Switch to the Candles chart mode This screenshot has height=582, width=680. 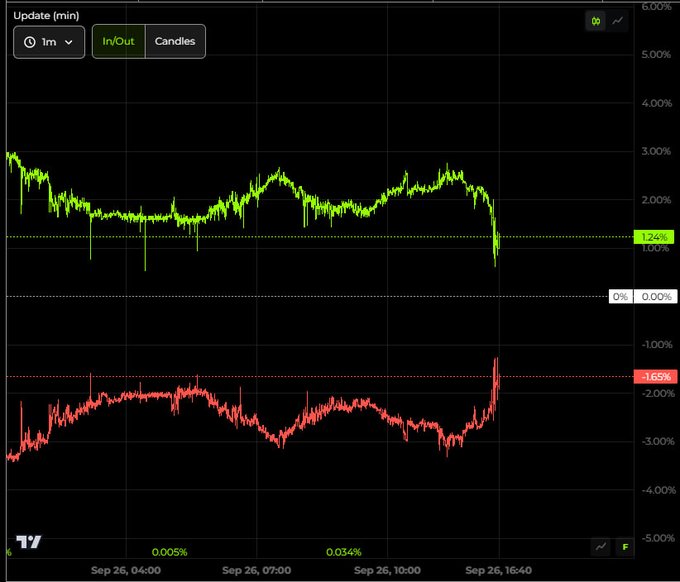click(x=175, y=41)
